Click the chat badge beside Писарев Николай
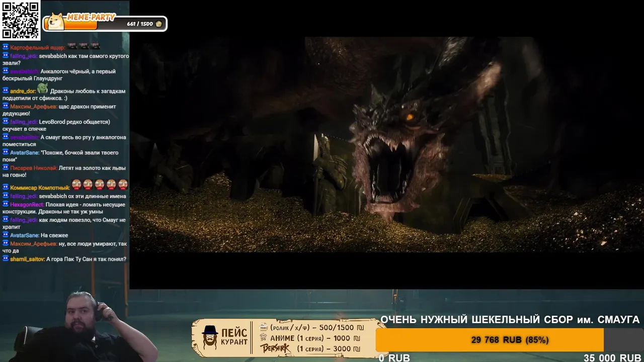The image size is (644, 362). coord(6,167)
